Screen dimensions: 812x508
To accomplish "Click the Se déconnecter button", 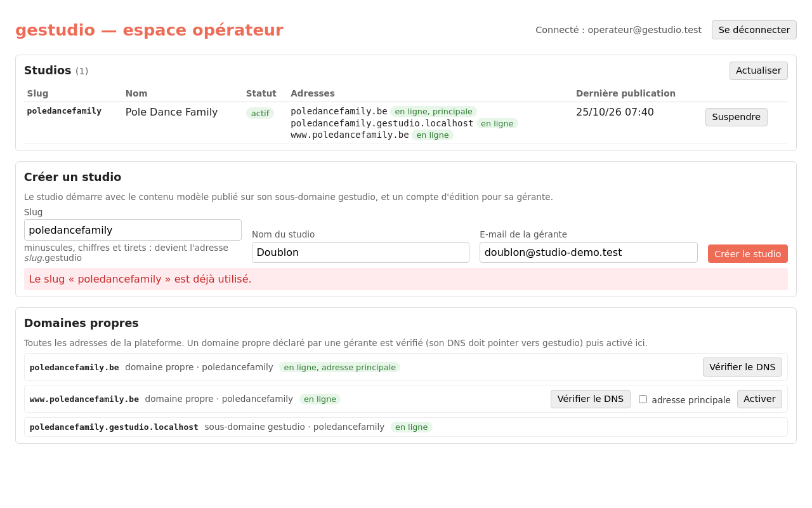I will pyautogui.click(x=754, y=30).
